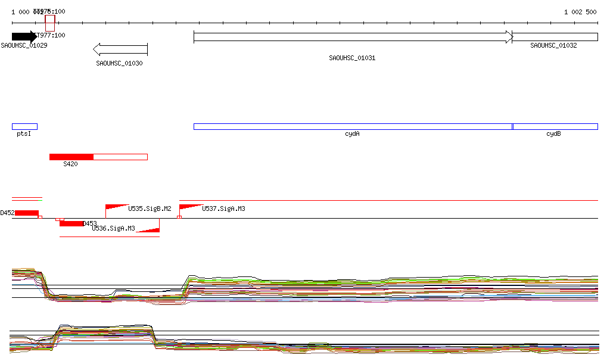
Task: Select the red D452 segment bar
Action: [27, 213]
